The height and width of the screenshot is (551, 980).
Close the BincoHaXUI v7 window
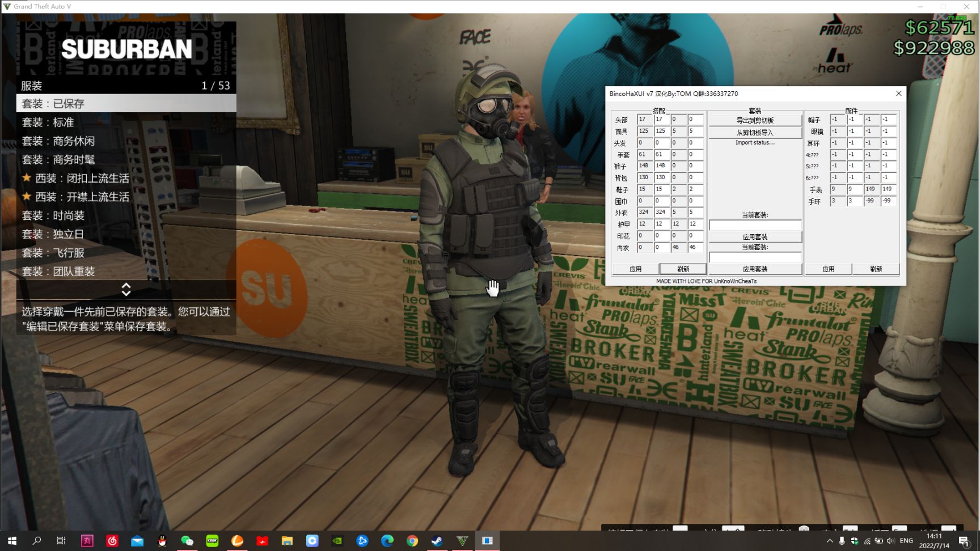point(898,94)
